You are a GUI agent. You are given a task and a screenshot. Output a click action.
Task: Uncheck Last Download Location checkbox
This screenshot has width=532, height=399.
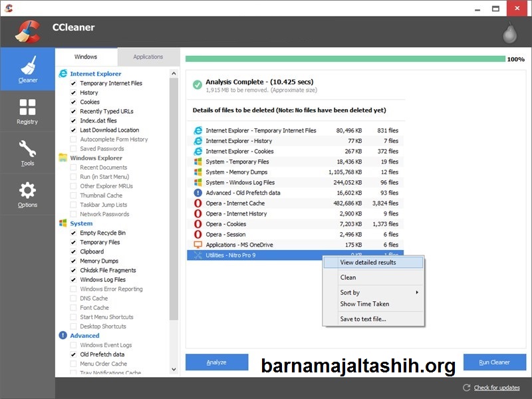click(73, 130)
